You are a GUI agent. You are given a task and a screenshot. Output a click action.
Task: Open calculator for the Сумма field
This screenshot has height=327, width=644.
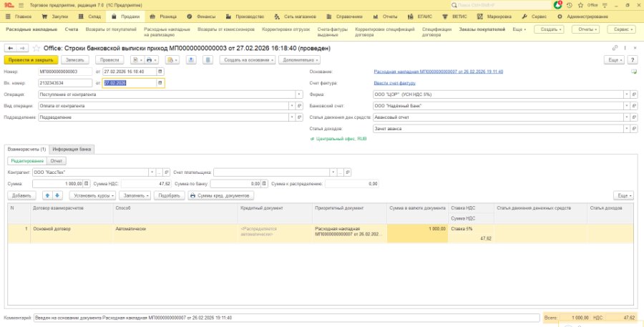pyautogui.click(x=87, y=184)
